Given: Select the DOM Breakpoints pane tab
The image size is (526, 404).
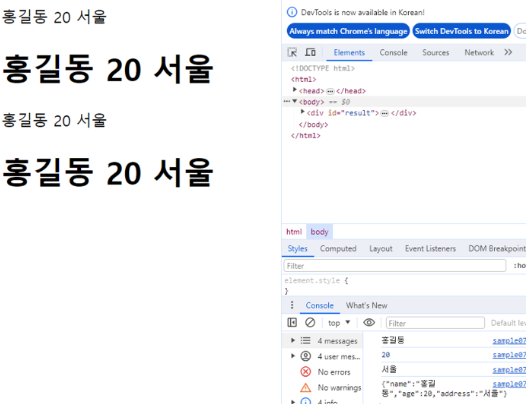Looking at the screenshot, I should [497, 249].
